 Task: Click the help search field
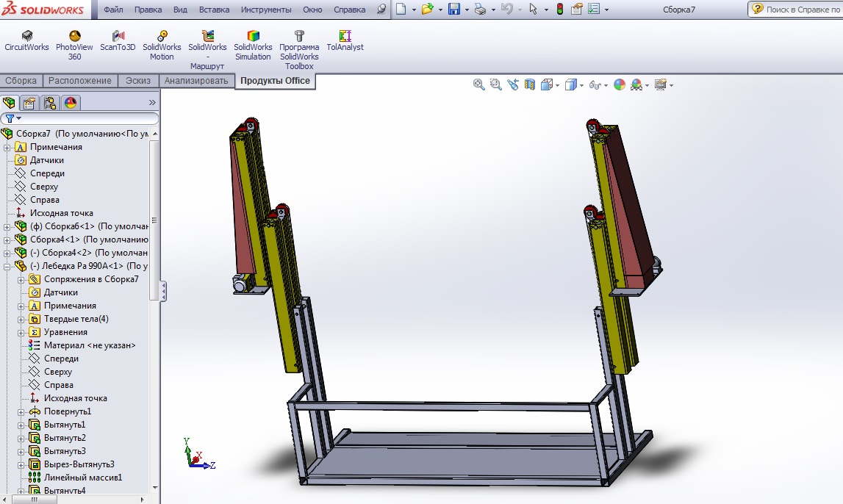[x=796, y=9]
